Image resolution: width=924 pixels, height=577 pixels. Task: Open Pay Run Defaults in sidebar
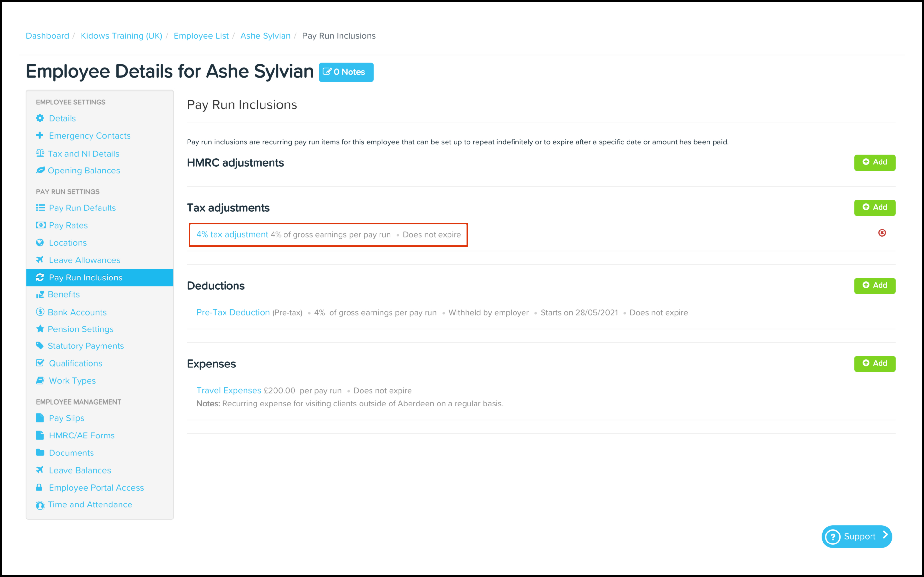coord(82,208)
